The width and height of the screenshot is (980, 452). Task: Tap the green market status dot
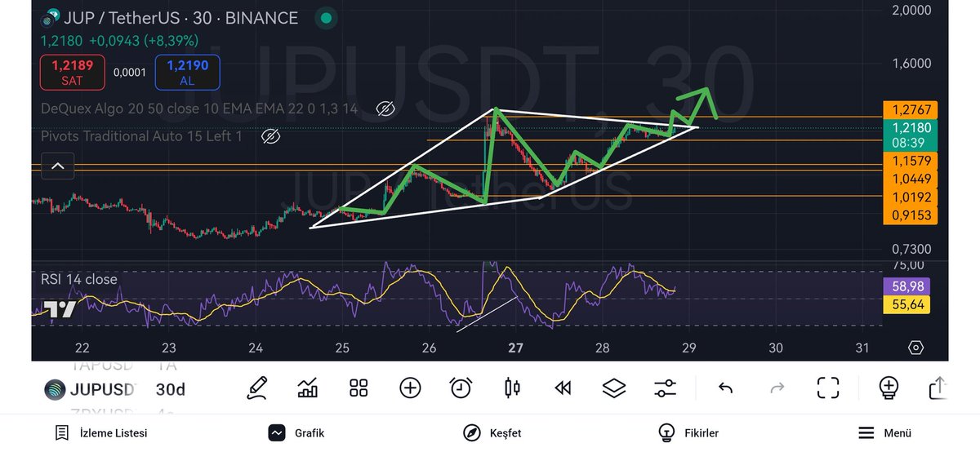pyautogui.click(x=326, y=17)
